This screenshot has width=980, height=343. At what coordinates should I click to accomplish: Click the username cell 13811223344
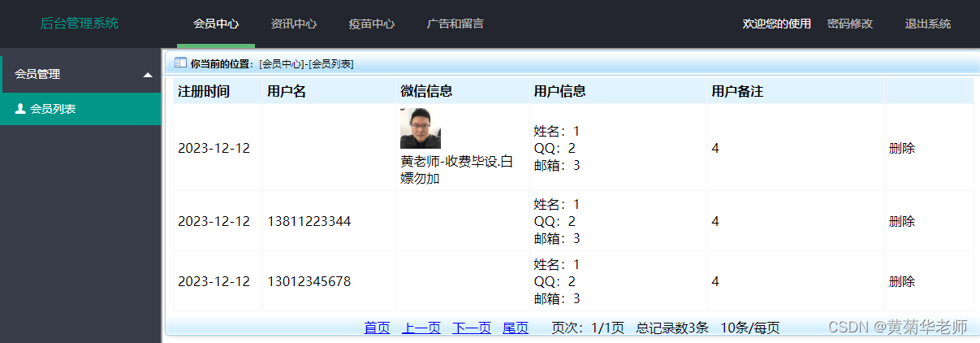pyautogui.click(x=309, y=221)
